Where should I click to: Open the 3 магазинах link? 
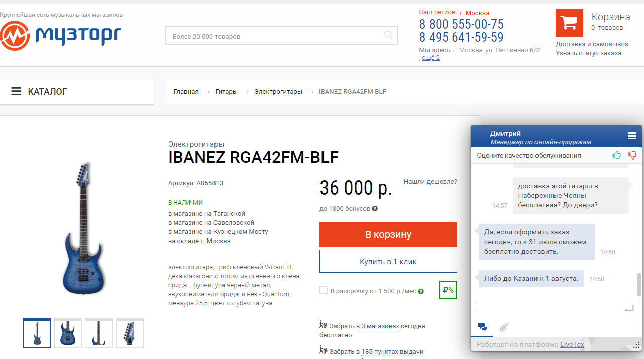pos(380,326)
